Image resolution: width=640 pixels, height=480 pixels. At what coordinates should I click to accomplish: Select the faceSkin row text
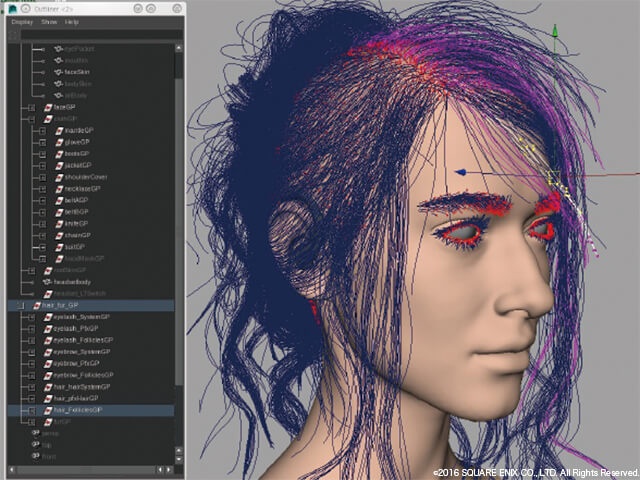click(x=77, y=72)
